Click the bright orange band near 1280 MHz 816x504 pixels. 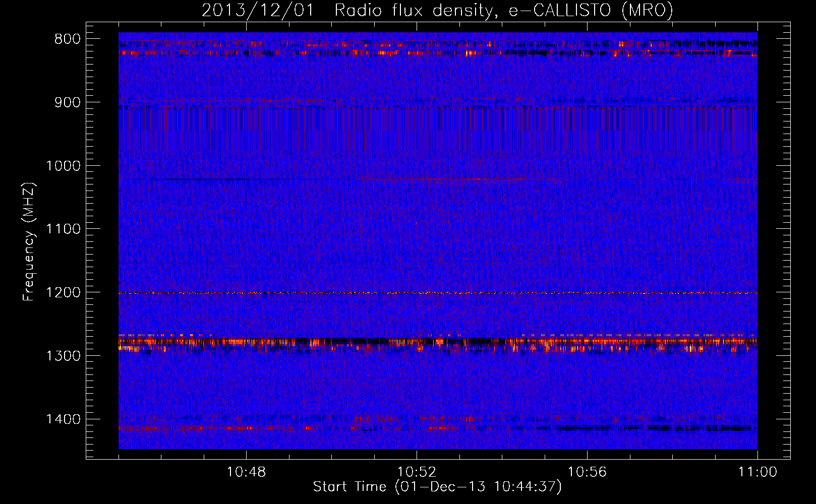[438, 342]
